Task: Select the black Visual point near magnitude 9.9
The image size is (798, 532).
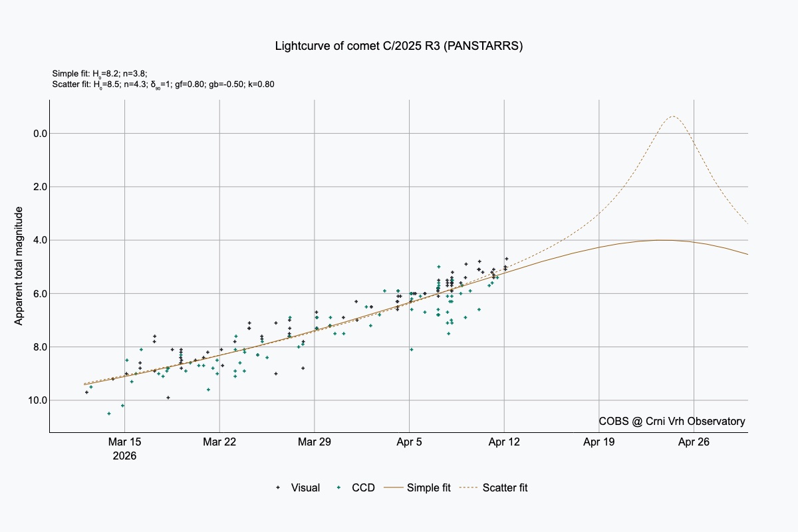Action: 168,398
